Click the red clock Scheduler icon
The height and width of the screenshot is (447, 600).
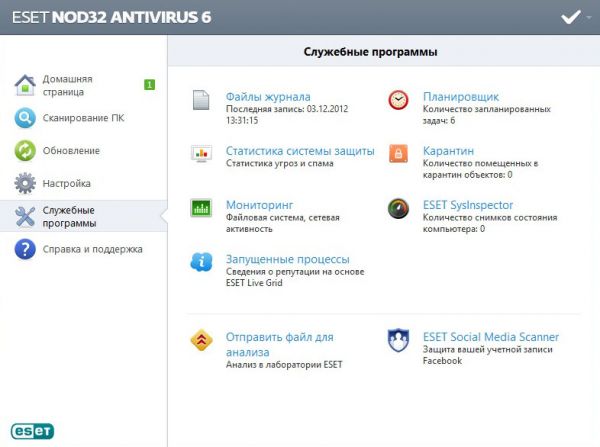tap(398, 100)
